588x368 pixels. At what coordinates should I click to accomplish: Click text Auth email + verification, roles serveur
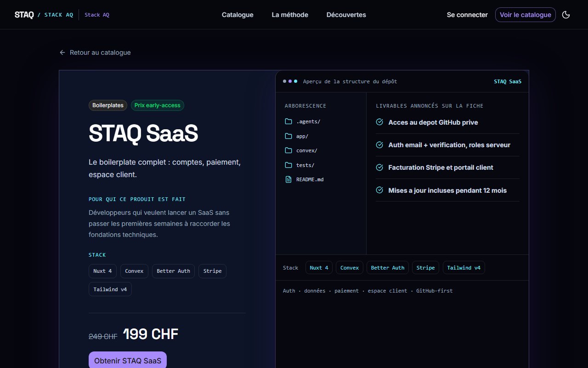pos(449,145)
